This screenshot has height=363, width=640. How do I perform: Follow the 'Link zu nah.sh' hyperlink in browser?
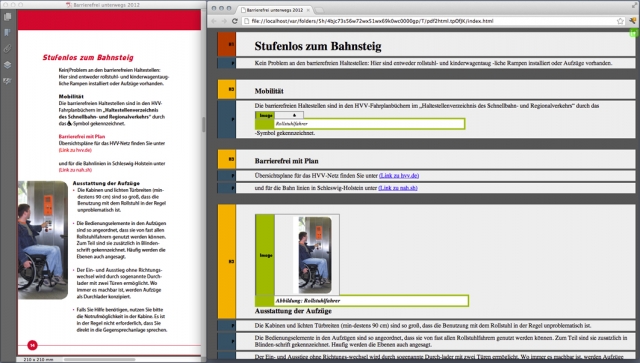pos(398,188)
